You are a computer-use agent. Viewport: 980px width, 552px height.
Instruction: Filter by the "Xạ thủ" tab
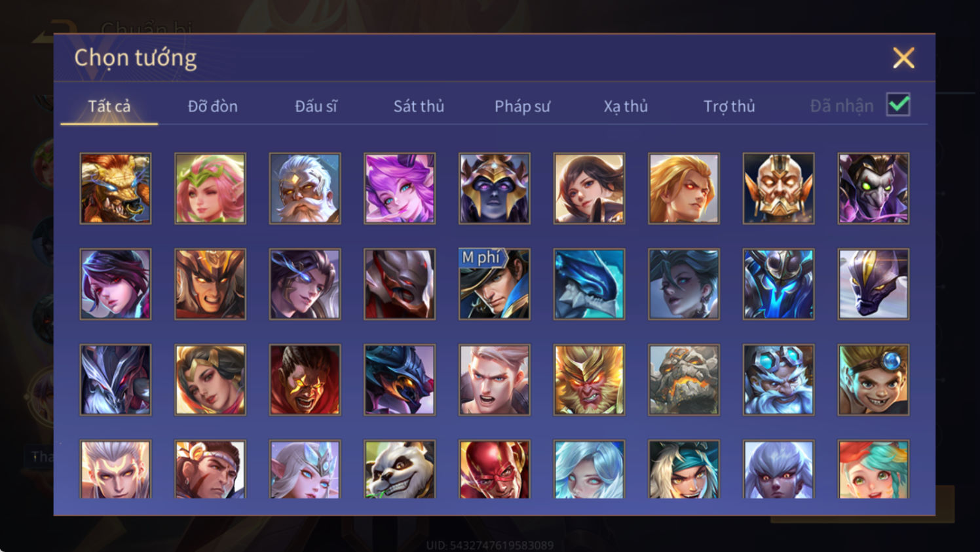626,106
